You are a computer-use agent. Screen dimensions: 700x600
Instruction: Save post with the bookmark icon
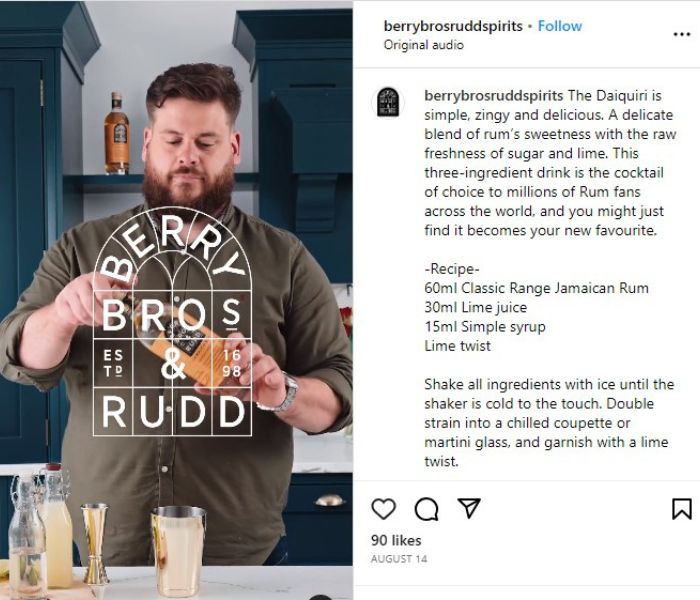682,509
